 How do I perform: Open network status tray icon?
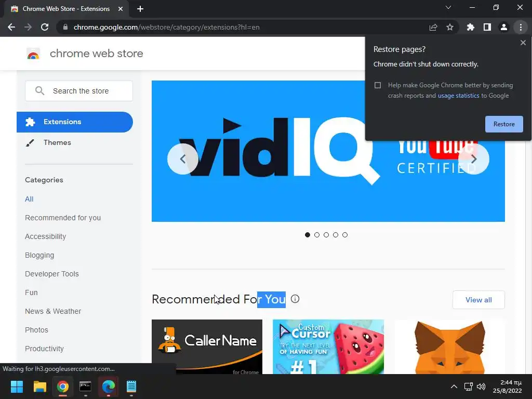469,387
